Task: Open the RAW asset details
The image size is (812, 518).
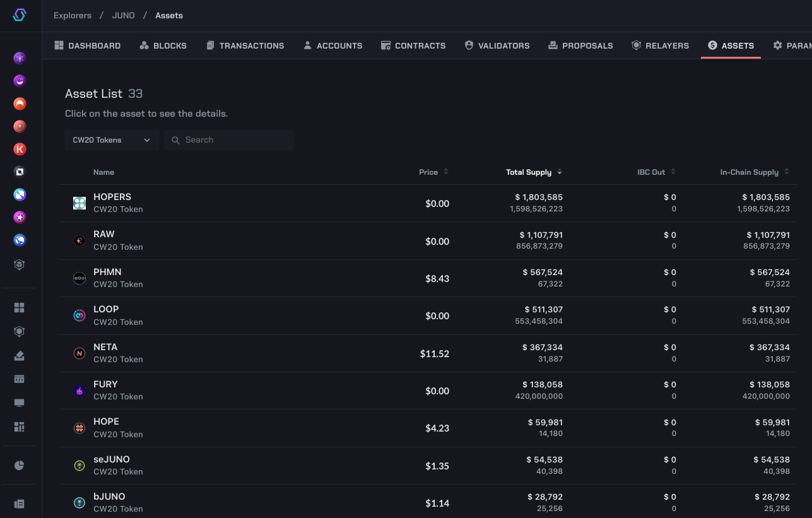Action: coord(428,240)
